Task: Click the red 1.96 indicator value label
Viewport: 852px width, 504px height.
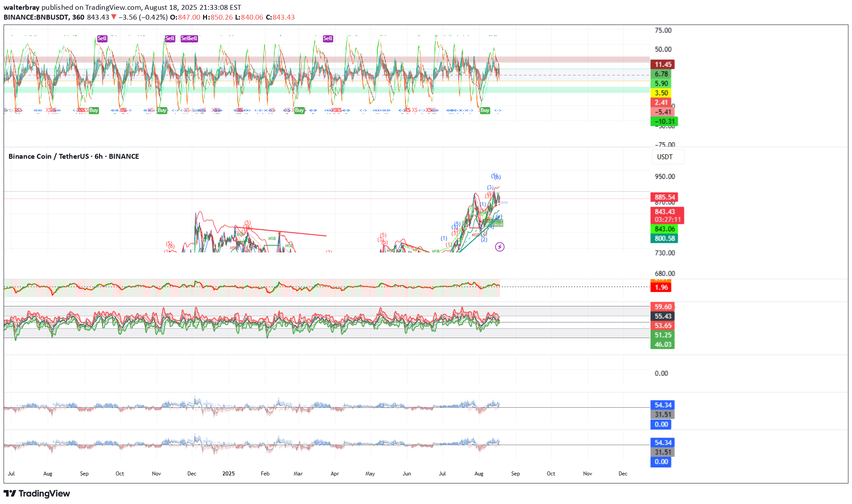Action: point(661,287)
